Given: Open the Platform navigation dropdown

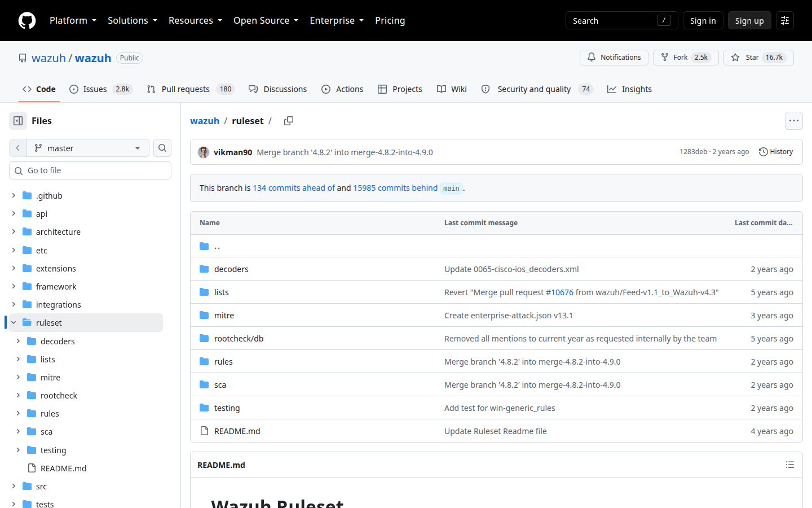Looking at the screenshot, I should tap(73, 20).
